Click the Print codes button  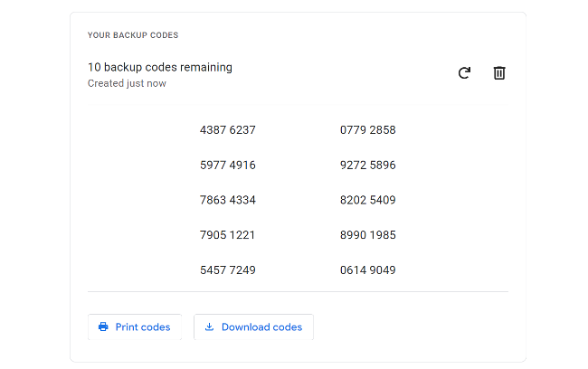[x=135, y=327]
